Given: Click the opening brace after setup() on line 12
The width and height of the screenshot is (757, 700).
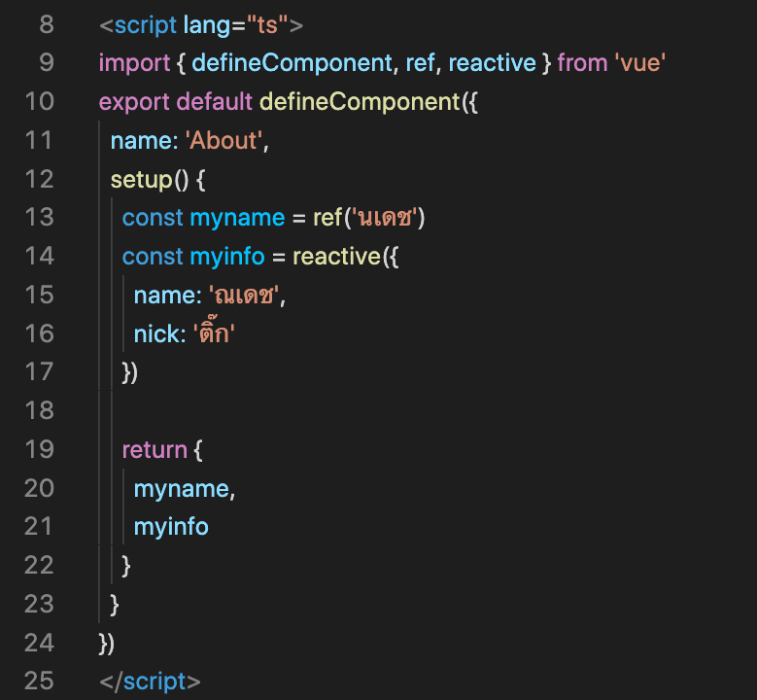Looking at the screenshot, I should click(x=201, y=180).
